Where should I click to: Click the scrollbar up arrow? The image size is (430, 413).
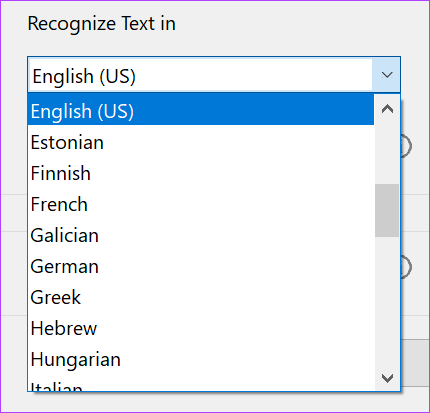tap(387, 109)
